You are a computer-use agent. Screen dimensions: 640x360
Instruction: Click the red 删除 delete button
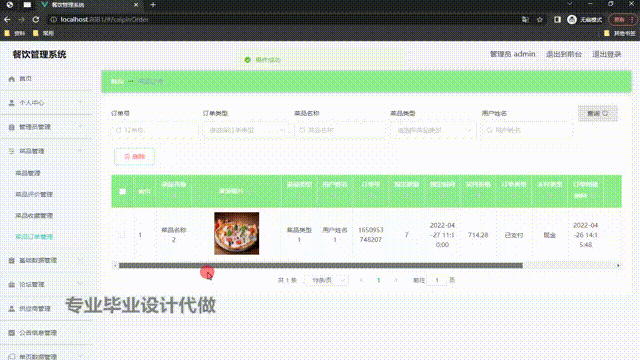tap(134, 157)
